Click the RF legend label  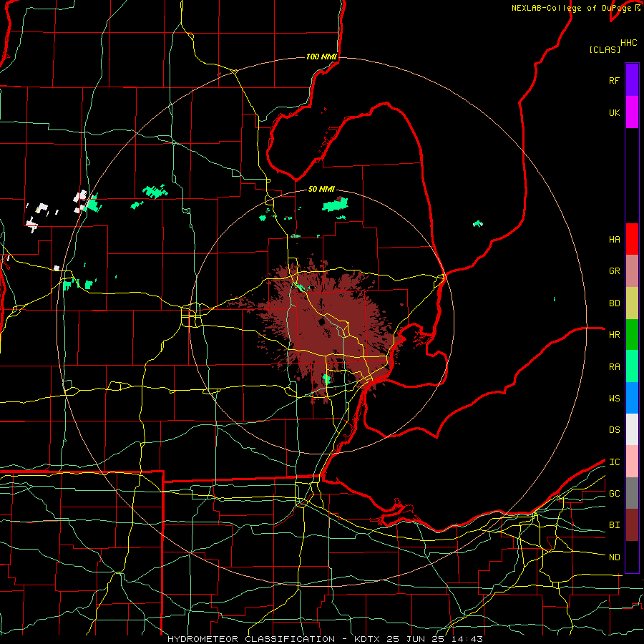[614, 80]
